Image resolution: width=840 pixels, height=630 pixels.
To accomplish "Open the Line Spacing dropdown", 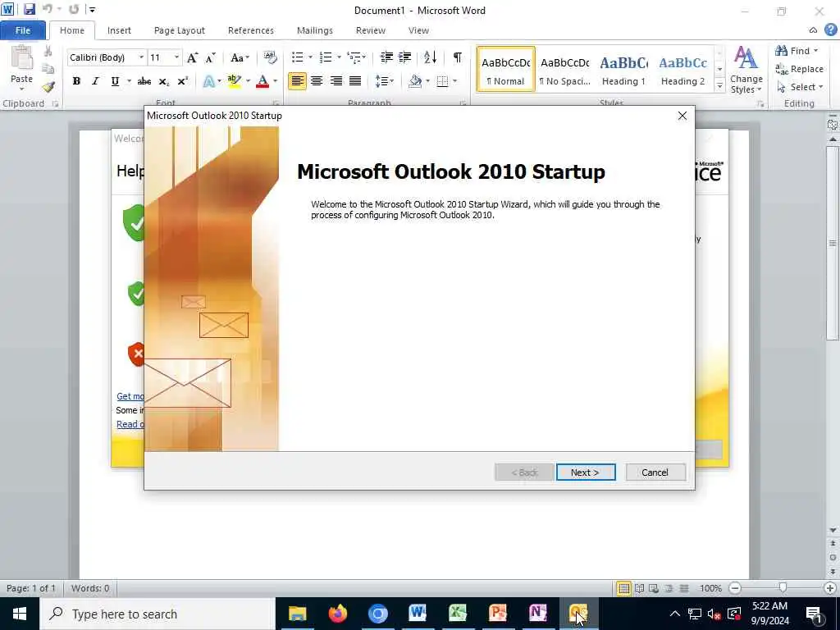I will click(384, 81).
